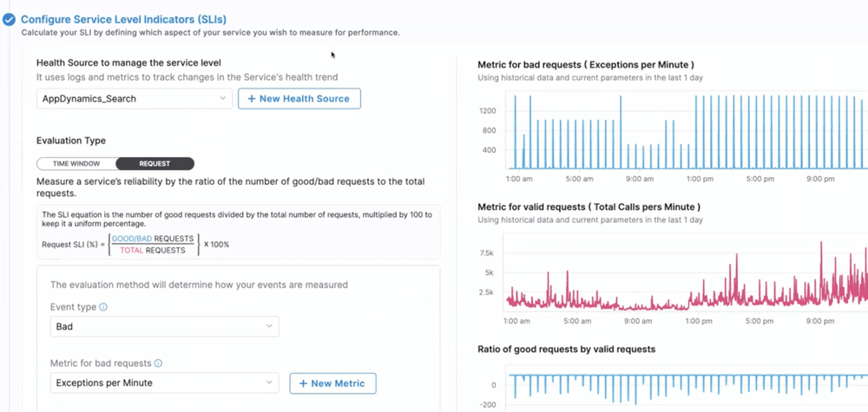Click the GOOD/BAD REQUESTS text in the equation
This screenshot has width=868, height=412.
tap(153, 239)
